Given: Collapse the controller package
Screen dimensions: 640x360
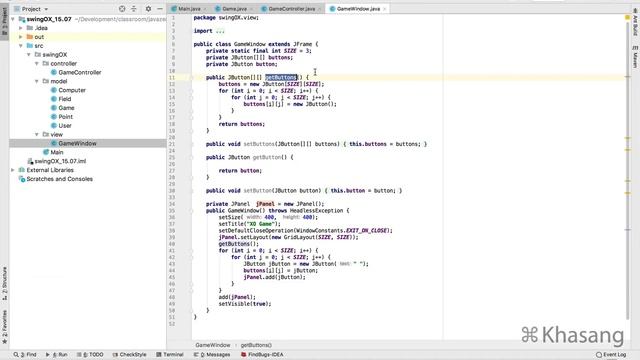Looking at the screenshot, I should click(x=37, y=64).
